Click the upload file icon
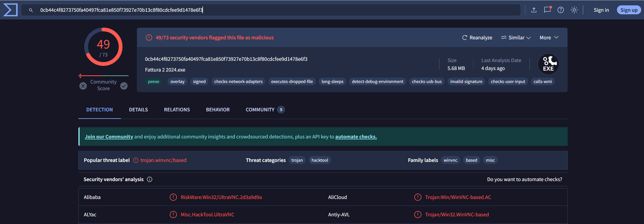 534,10
